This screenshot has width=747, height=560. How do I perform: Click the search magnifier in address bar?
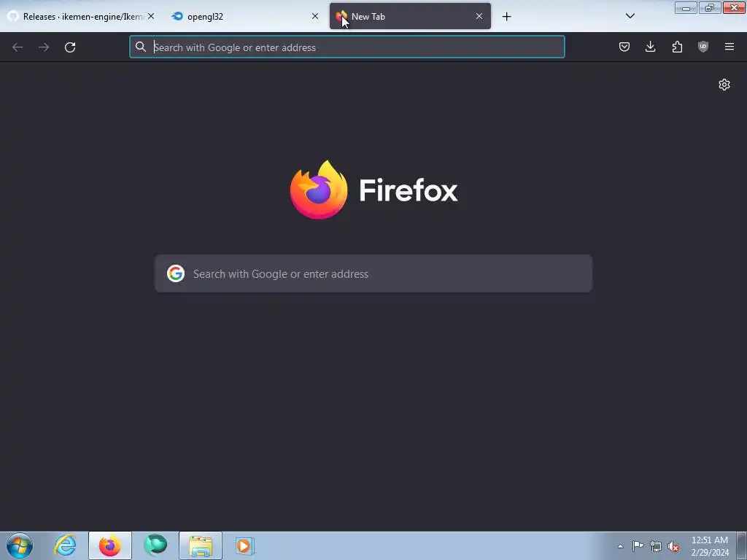point(141,47)
